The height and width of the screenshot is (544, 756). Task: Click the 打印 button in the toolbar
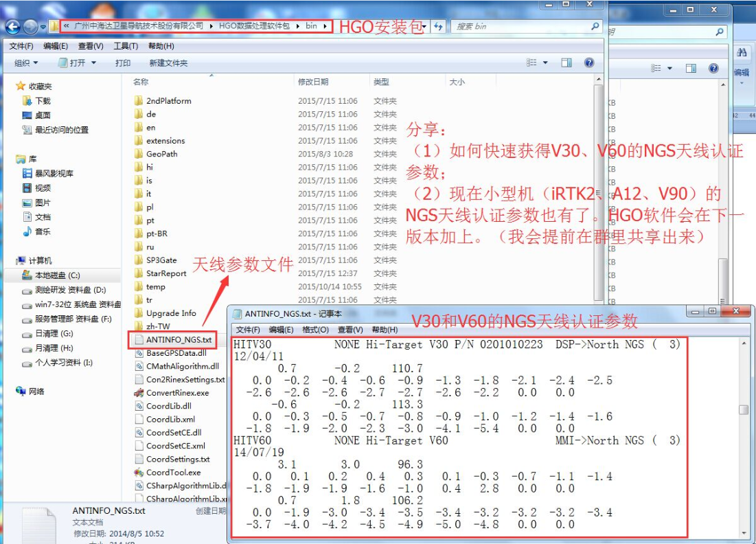pos(123,63)
